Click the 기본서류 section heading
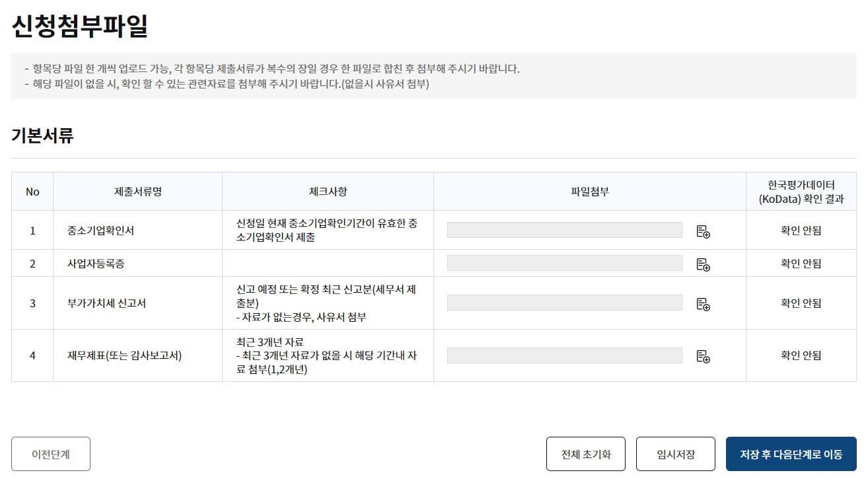 [42, 136]
